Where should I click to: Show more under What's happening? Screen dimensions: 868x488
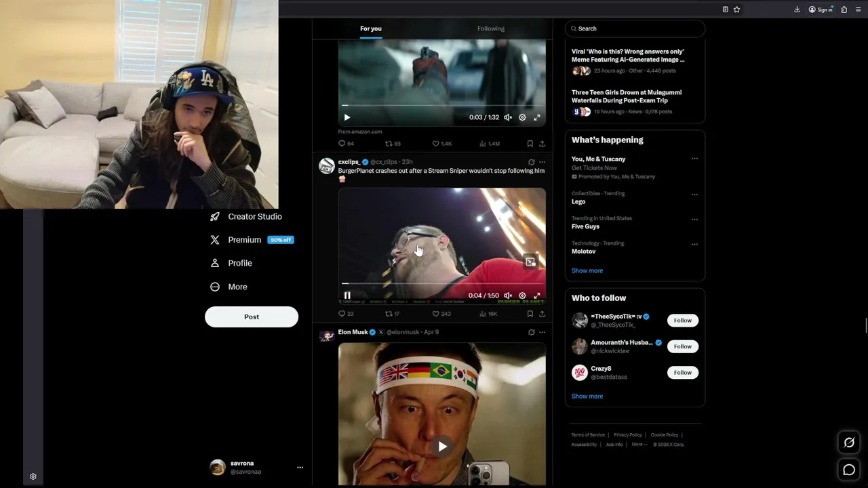[587, 270]
